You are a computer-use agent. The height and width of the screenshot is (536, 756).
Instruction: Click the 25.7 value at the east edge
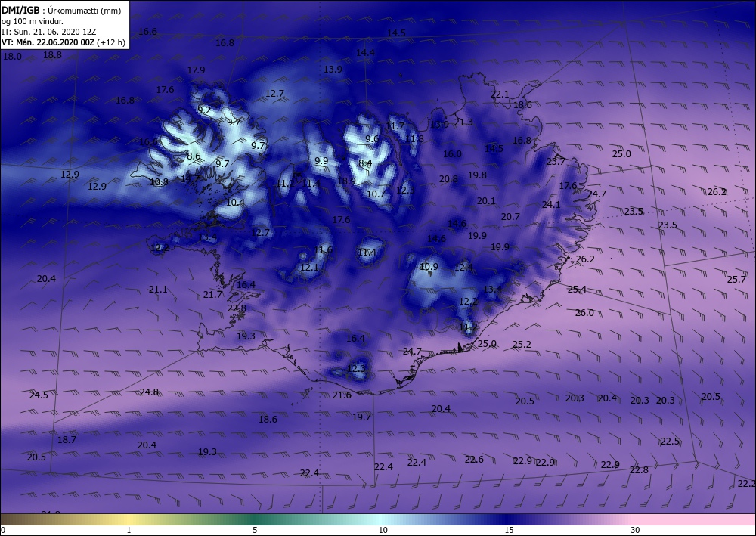tap(736, 279)
